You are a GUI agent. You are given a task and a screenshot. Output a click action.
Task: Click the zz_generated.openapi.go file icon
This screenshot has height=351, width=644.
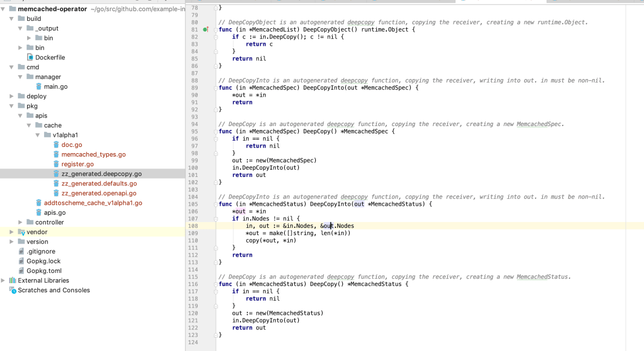(x=56, y=193)
